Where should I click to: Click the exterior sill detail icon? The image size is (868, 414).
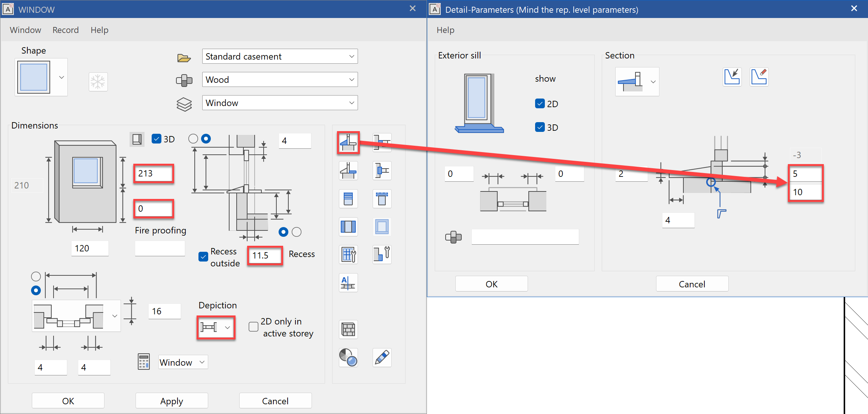[348, 142]
